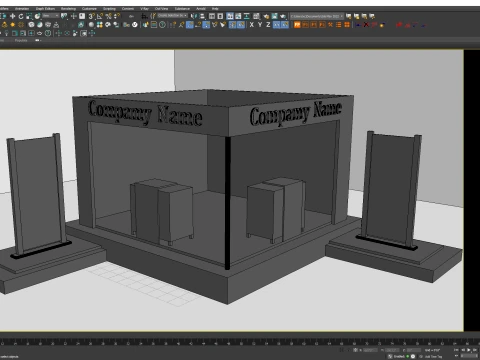Click the Mirror tool icon

pyautogui.click(x=194, y=16)
